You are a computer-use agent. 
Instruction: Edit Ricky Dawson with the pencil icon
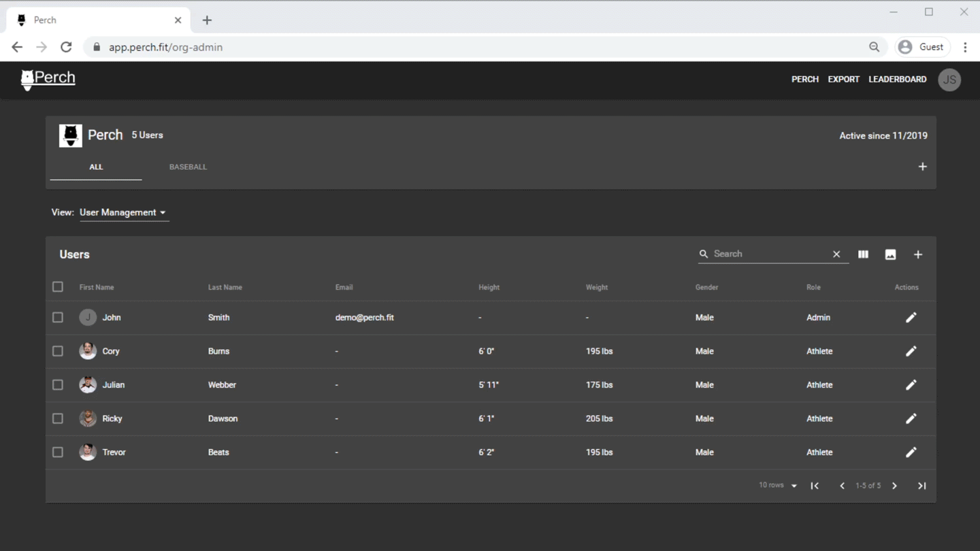pos(911,418)
